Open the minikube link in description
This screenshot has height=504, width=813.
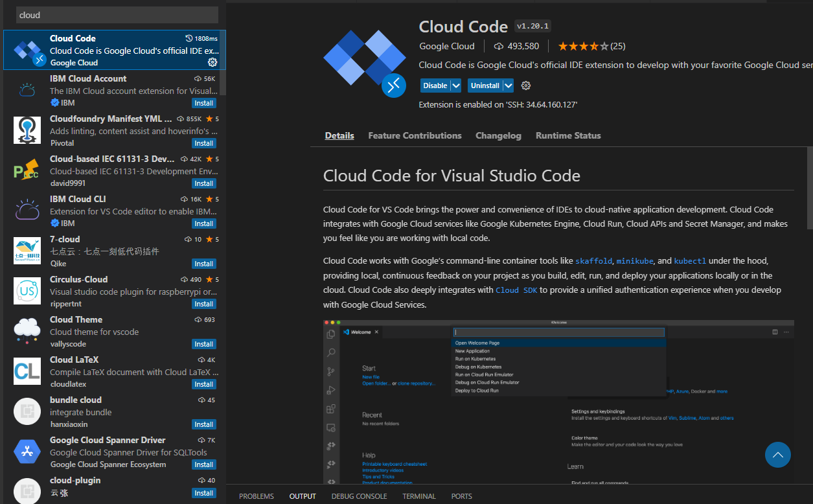point(634,261)
